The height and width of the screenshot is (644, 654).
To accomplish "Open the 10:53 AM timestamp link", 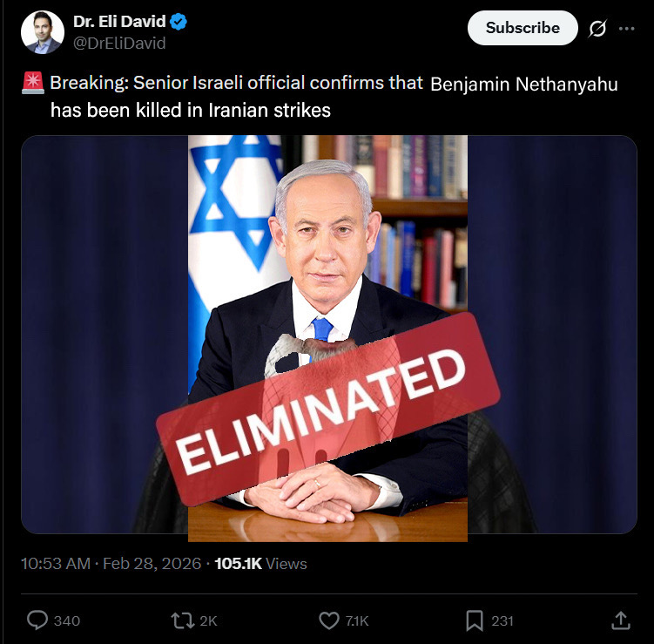I will [56, 564].
